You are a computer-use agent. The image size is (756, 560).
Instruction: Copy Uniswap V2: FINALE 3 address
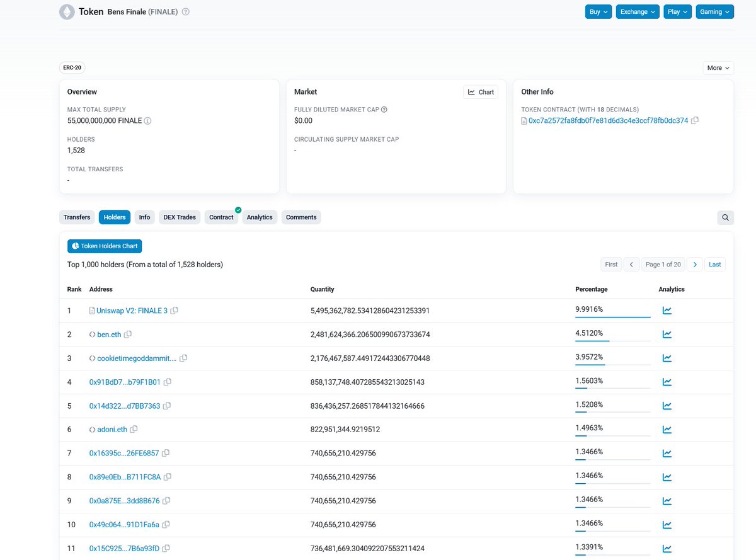click(175, 311)
